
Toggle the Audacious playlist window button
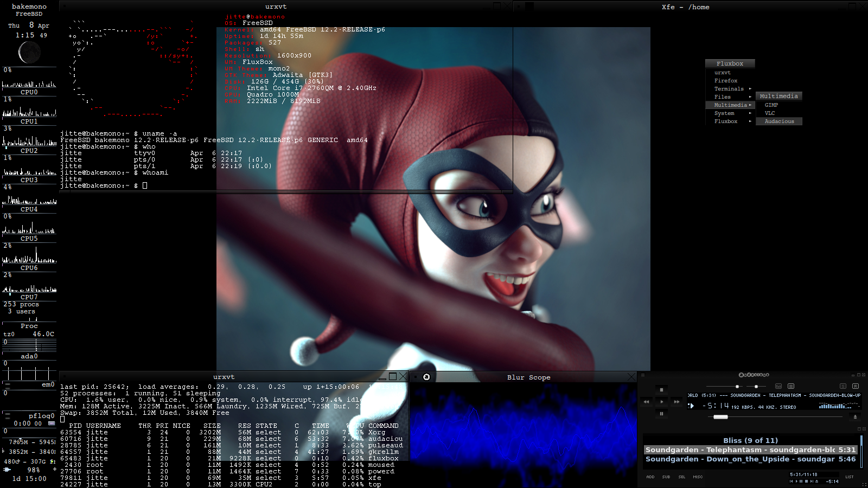pos(791,386)
